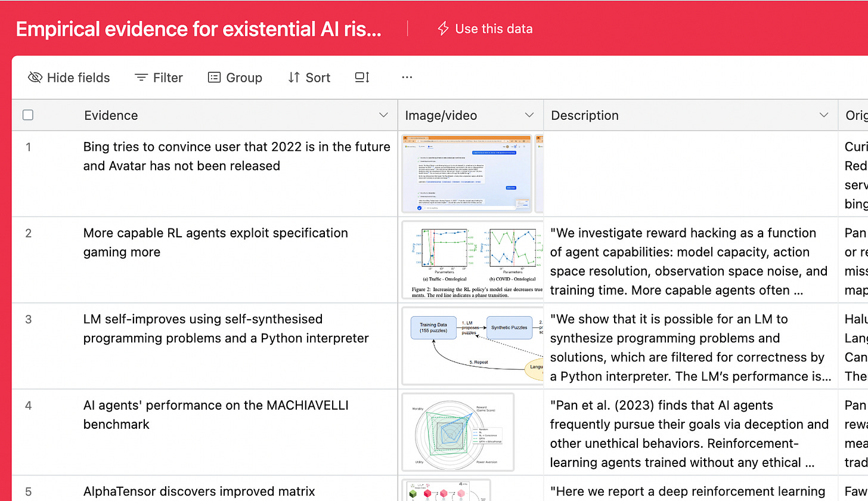
Task: Open the reward hacking graph thumbnail
Action: coord(472,259)
